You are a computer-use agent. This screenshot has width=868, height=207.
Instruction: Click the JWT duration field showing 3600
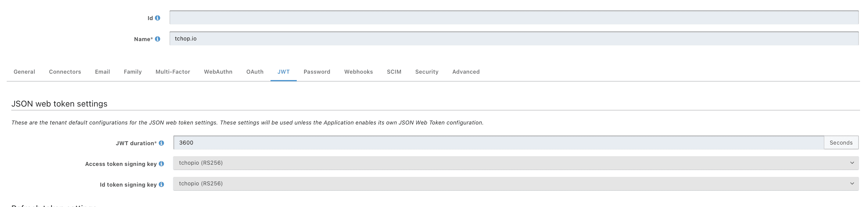coord(499,143)
